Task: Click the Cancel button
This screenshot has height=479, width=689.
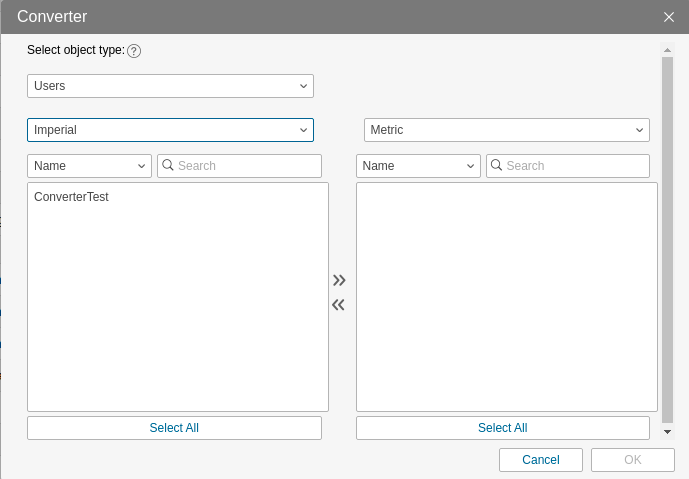Action: tap(541, 460)
